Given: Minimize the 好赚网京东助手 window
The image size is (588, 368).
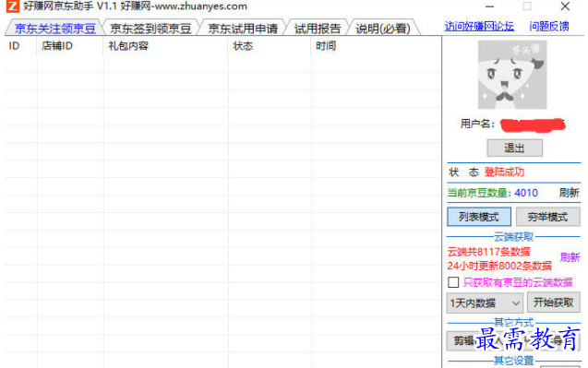Looking at the screenshot, I should (x=489, y=6).
